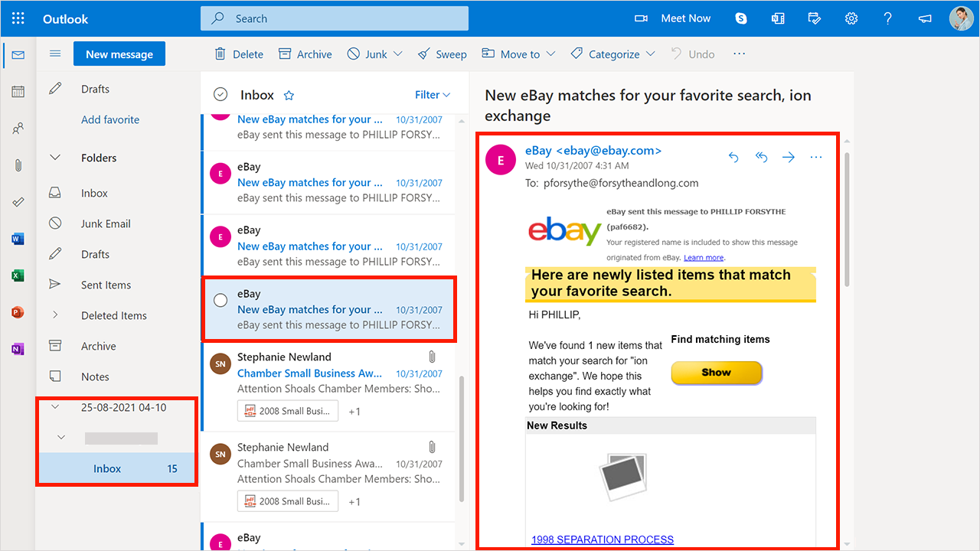Launch OneNote from the left rail
The width and height of the screenshot is (980, 551).
[18, 349]
